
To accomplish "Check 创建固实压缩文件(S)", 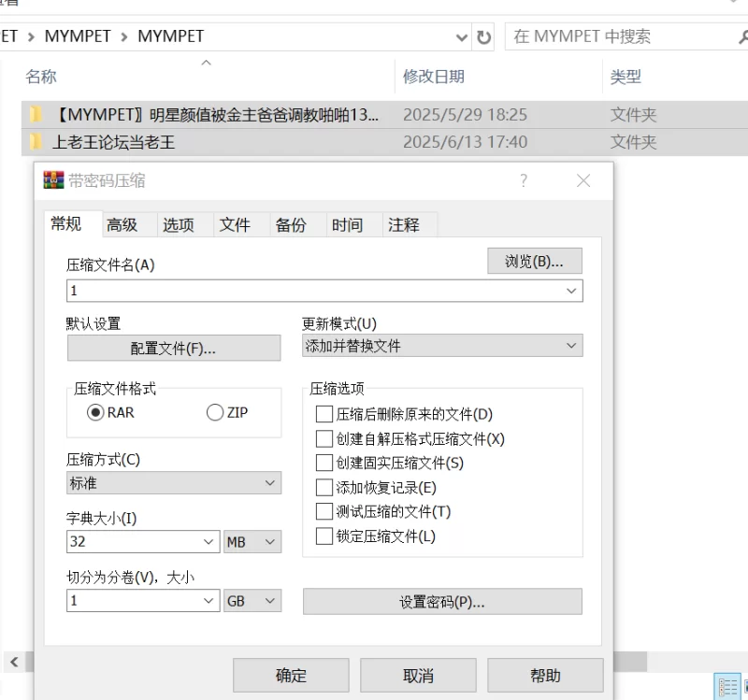I will (x=324, y=463).
